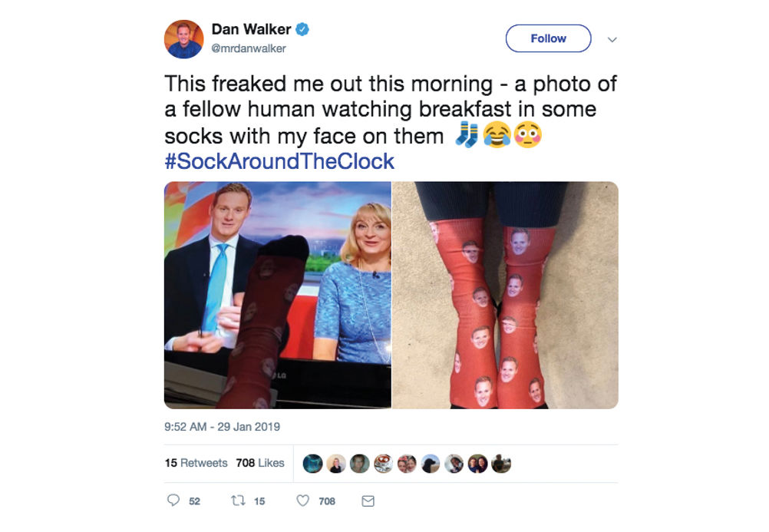Open the red face socks photo
Screen dimensions: 769x532
[506, 295]
